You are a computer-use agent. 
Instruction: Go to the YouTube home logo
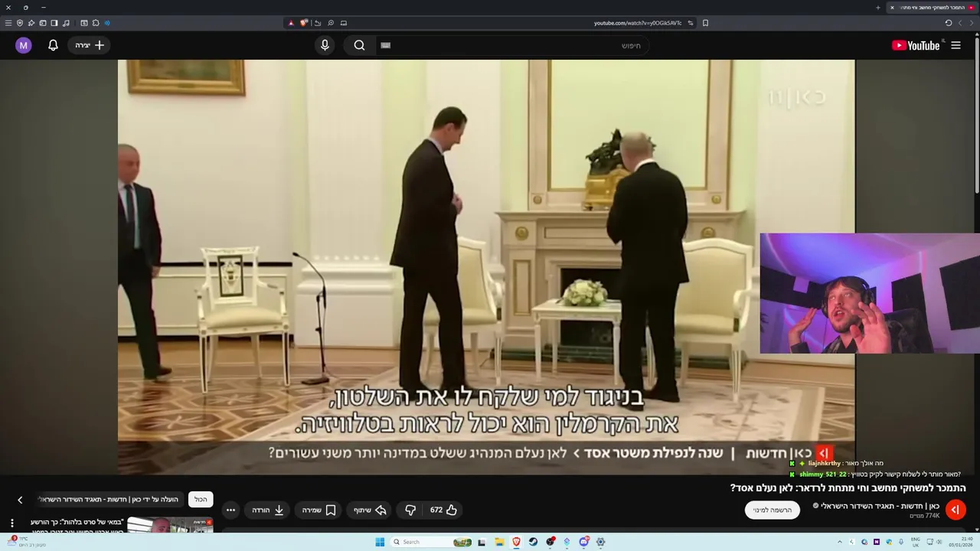(x=916, y=45)
